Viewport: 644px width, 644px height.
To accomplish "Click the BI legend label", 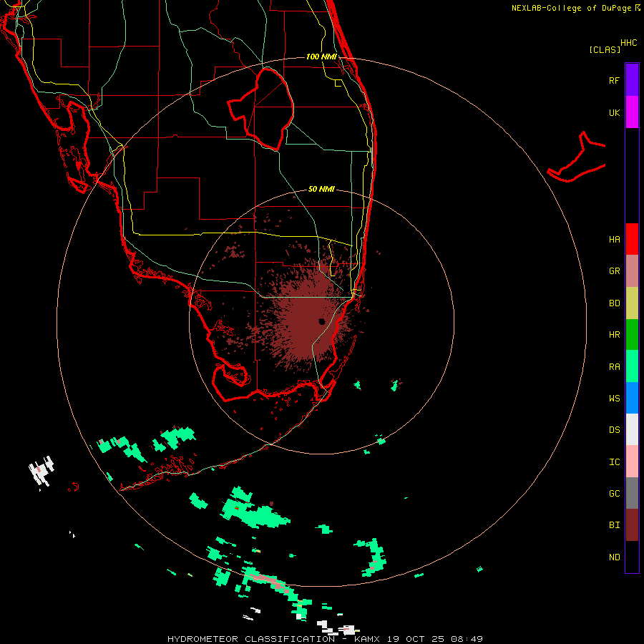I will [614, 525].
